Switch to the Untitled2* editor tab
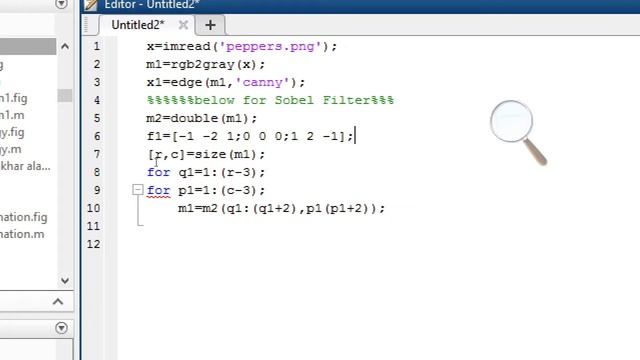This screenshot has width=640, height=360. pyautogui.click(x=138, y=25)
